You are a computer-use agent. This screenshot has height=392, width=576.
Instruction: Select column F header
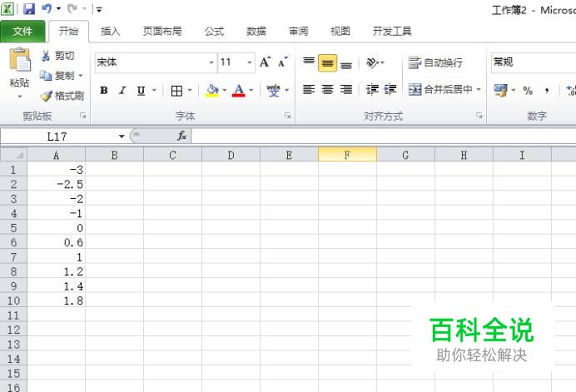pyautogui.click(x=347, y=155)
